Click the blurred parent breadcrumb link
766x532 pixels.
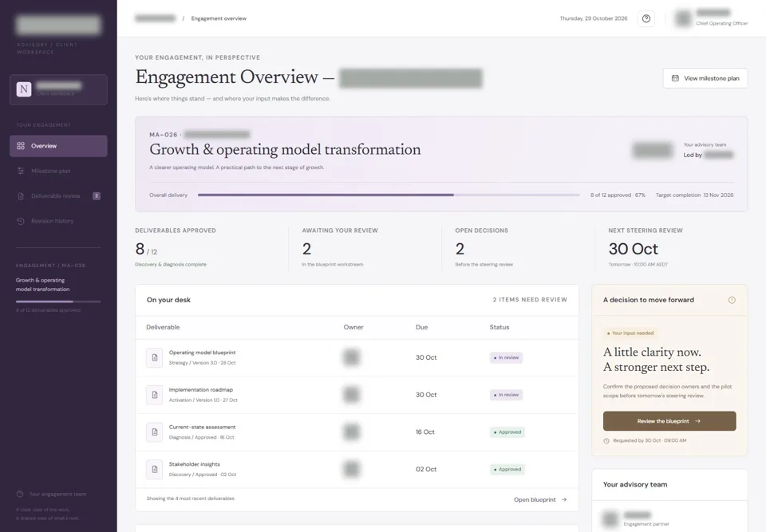point(156,18)
